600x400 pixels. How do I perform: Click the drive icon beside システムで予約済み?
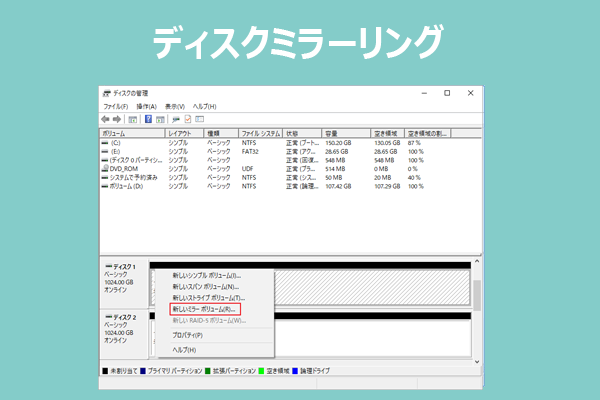(x=105, y=178)
